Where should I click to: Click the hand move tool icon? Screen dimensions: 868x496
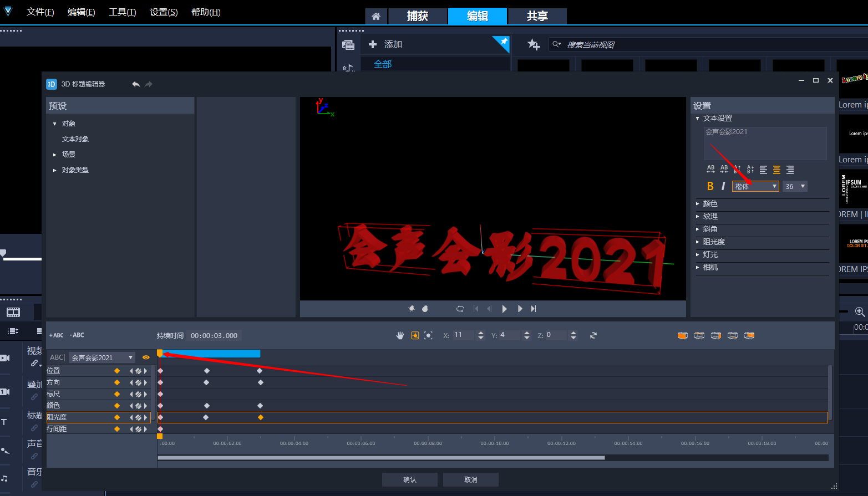400,335
